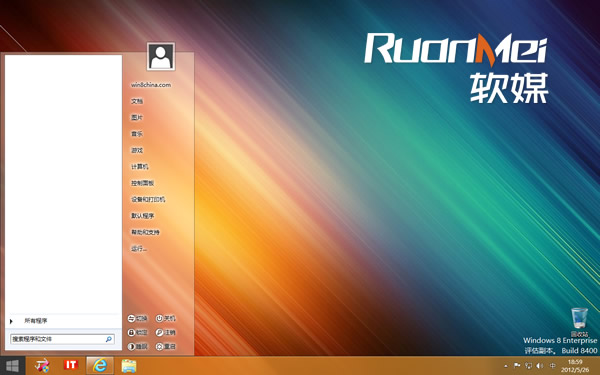The height and width of the screenshot is (375, 600).
Task: Open 帮助和支持 in the start menu
Action: point(145,232)
